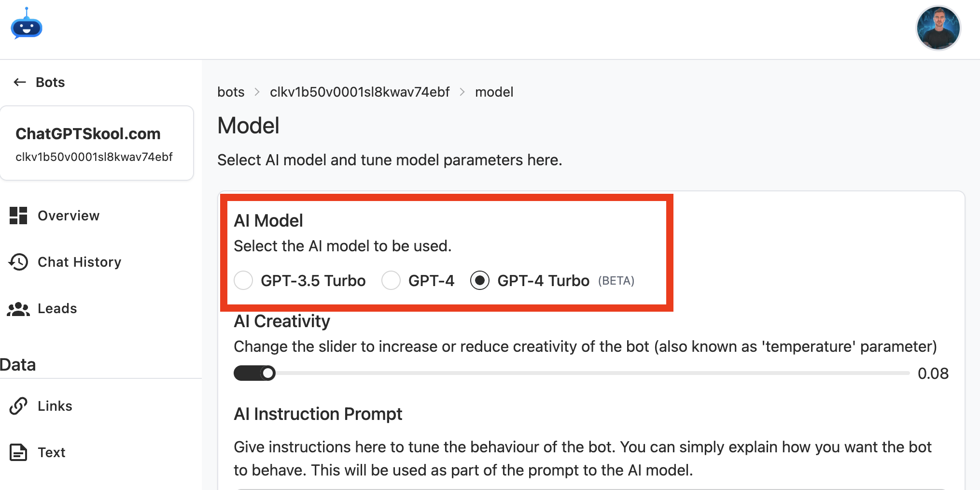The image size is (980, 490).
Task: Open the Chat History menu item
Action: click(x=79, y=262)
